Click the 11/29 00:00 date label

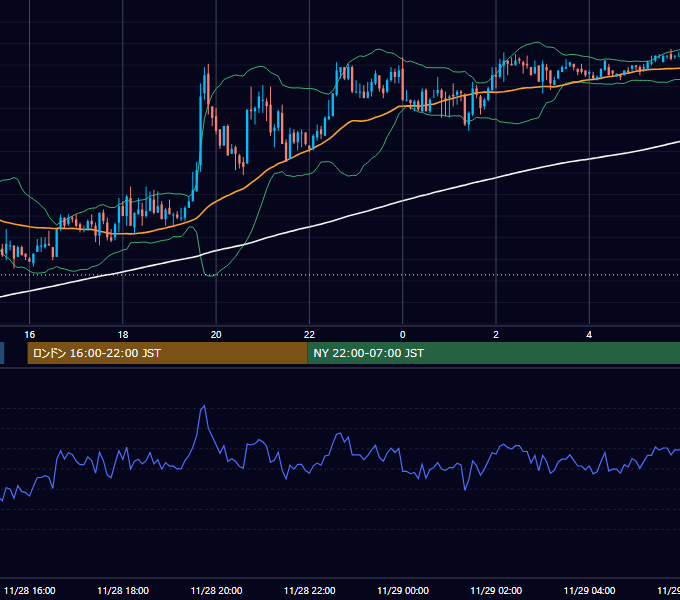point(403,591)
